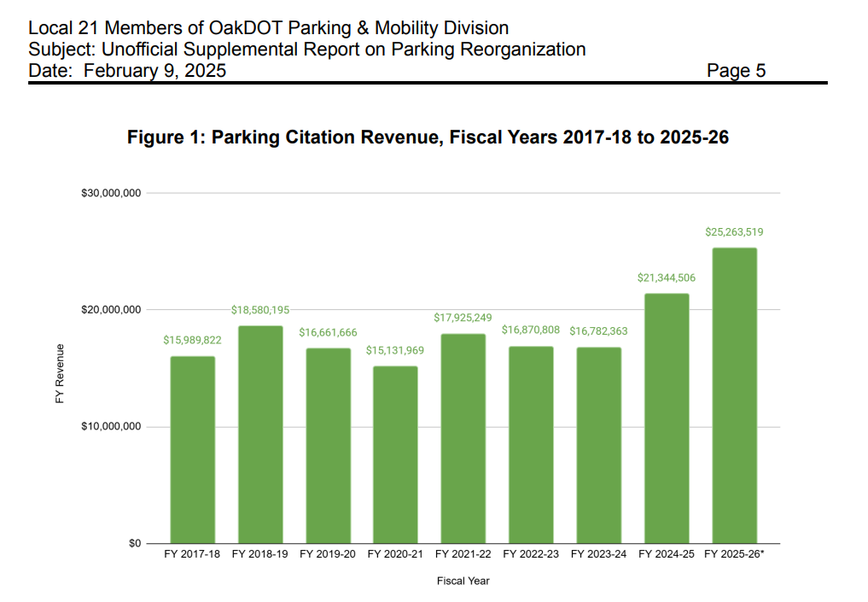Click the $30,000,000 y-axis tick label
The height and width of the screenshot is (602, 868).
(111, 193)
